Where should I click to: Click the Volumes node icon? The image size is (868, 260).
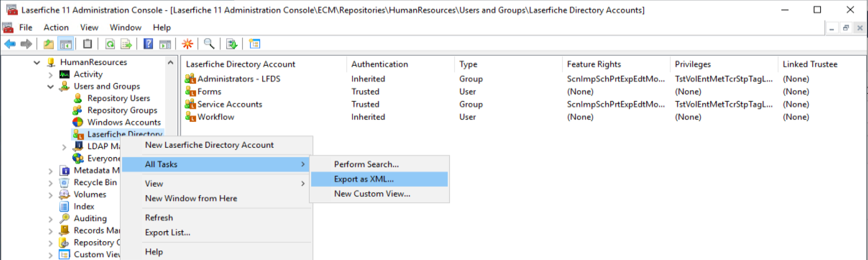[64, 194]
